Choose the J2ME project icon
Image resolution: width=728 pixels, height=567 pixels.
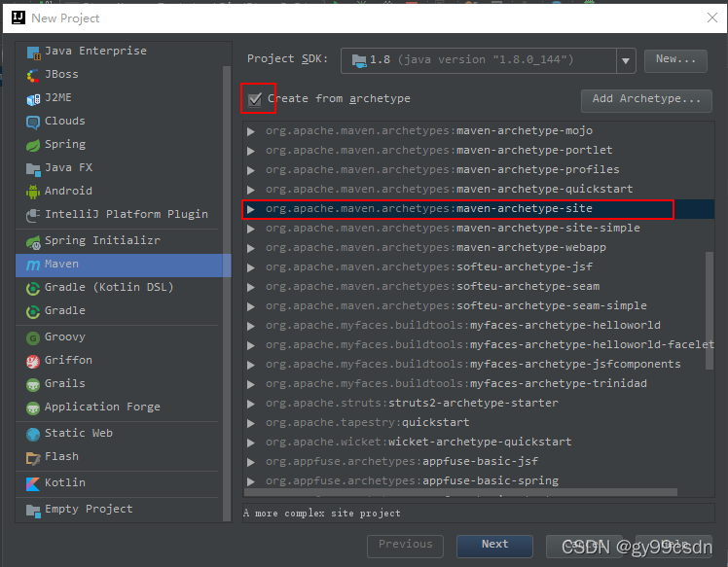pyautogui.click(x=33, y=99)
